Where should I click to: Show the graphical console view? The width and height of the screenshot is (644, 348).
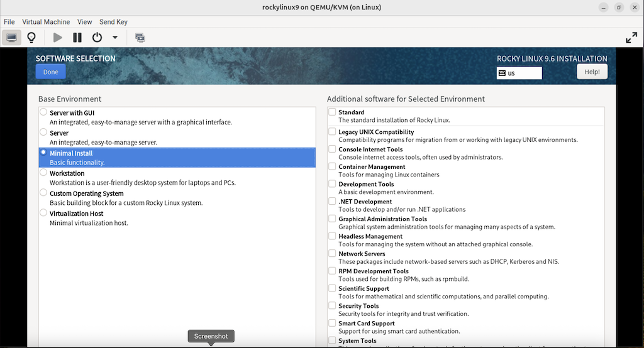(11, 38)
